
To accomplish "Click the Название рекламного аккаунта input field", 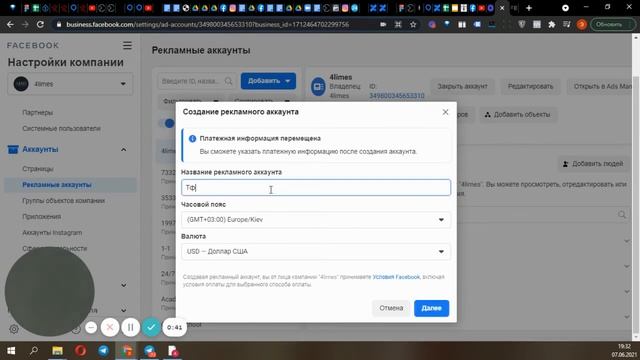I will click(316, 188).
